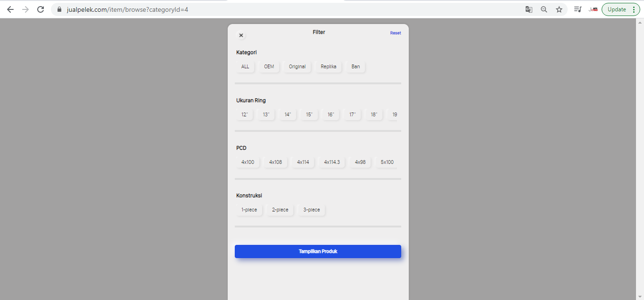Reload the page with refresh icon
644x300 pixels.
click(41, 9)
